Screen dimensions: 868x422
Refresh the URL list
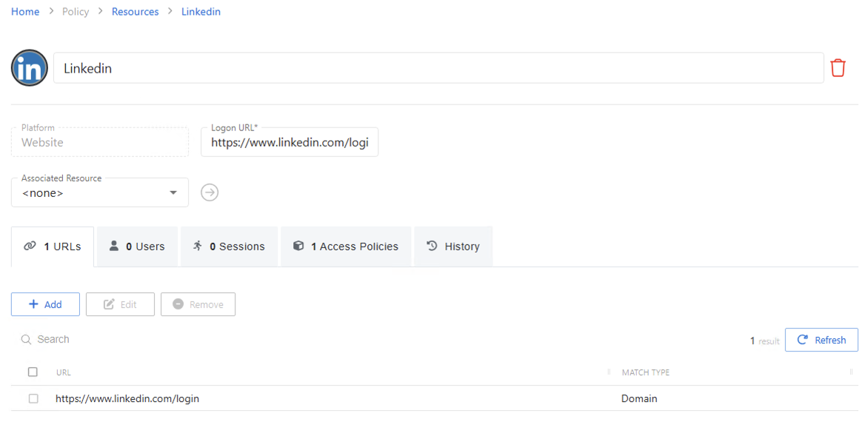click(x=821, y=340)
